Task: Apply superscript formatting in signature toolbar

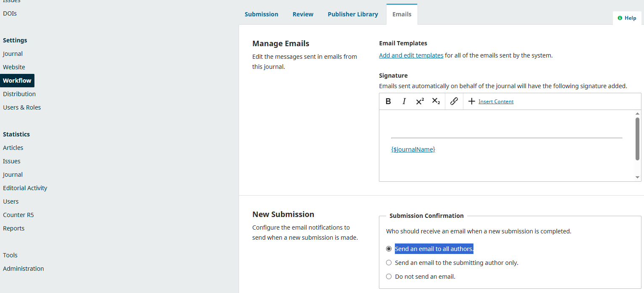Action: [x=420, y=101]
